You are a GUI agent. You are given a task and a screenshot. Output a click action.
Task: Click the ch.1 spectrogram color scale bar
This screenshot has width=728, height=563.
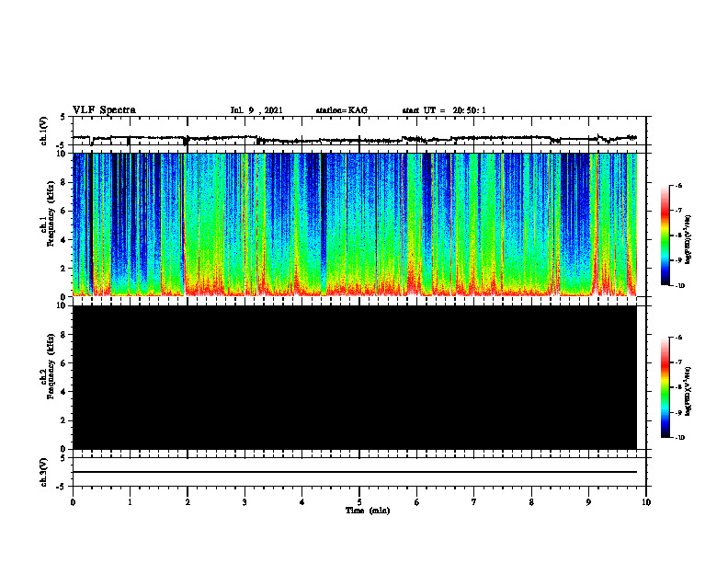click(665, 236)
